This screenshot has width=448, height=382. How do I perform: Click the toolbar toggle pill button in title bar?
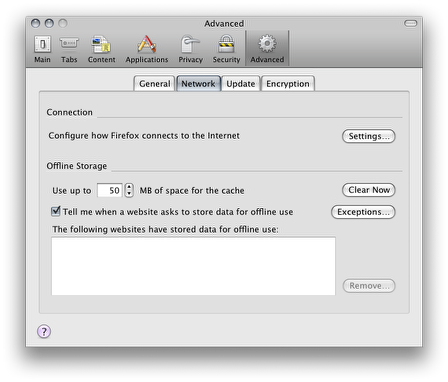[x=411, y=23]
